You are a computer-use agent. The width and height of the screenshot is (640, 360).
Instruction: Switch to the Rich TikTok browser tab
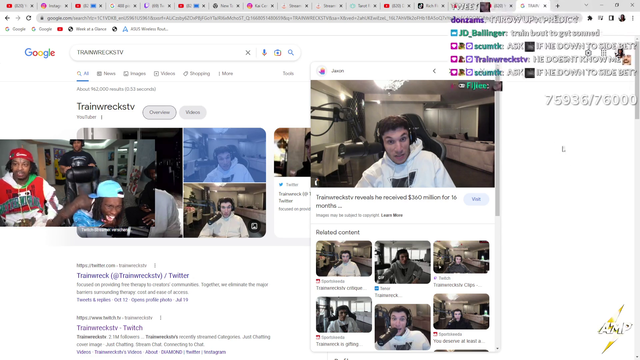click(431, 6)
